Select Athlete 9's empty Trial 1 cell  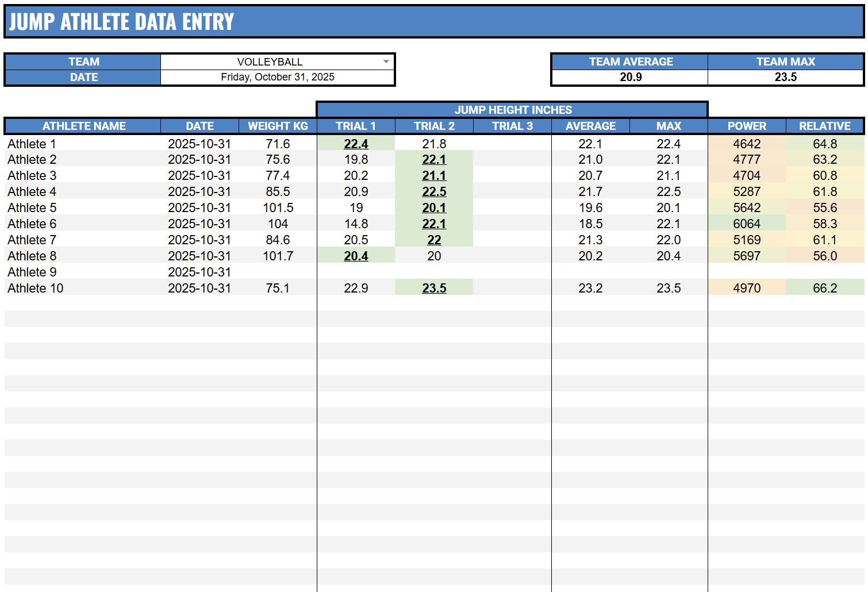356,272
